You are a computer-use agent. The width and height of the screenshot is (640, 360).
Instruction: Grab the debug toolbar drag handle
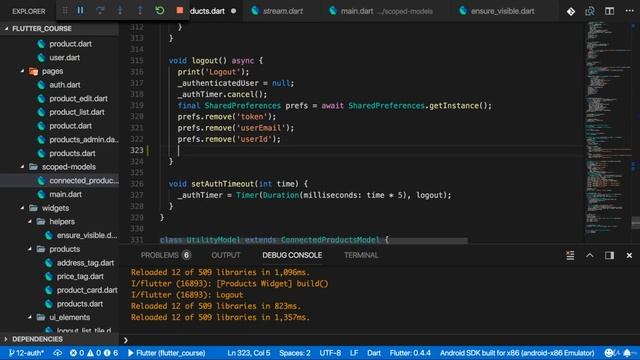click(64, 11)
